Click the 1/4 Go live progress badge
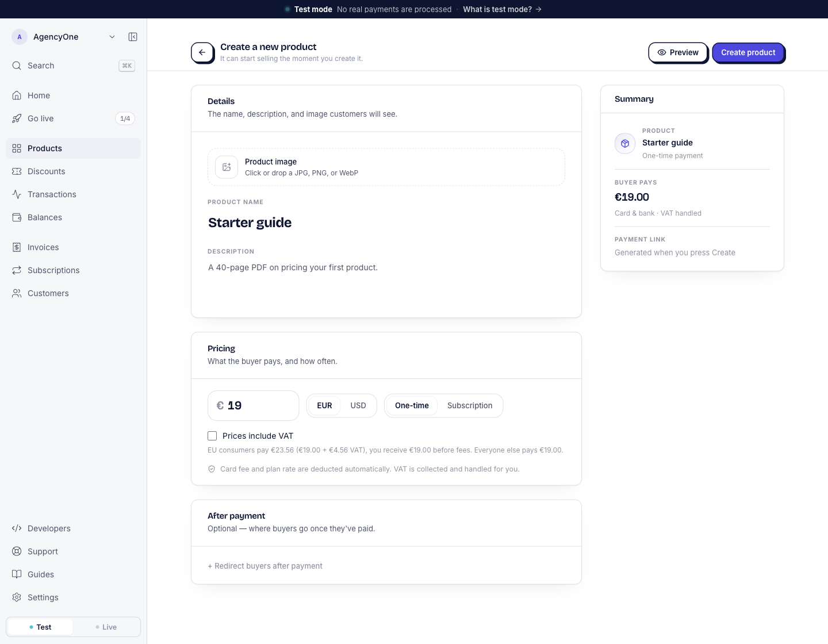The image size is (828, 644). tap(125, 118)
